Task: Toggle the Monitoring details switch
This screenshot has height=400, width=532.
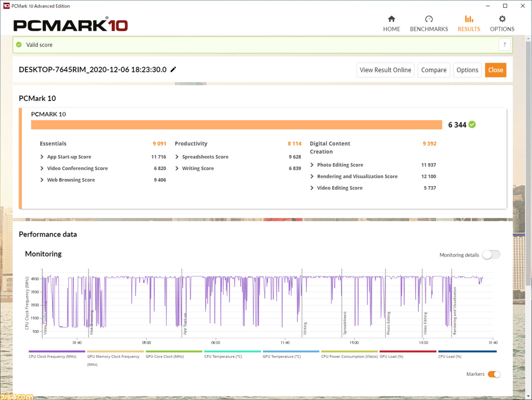Action: (491, 255)
